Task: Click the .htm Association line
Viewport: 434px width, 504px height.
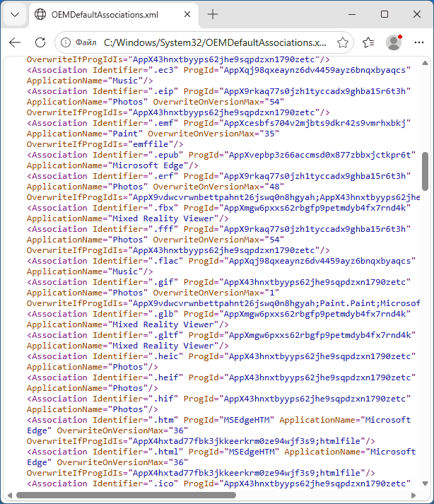Action: click(218, 420)
